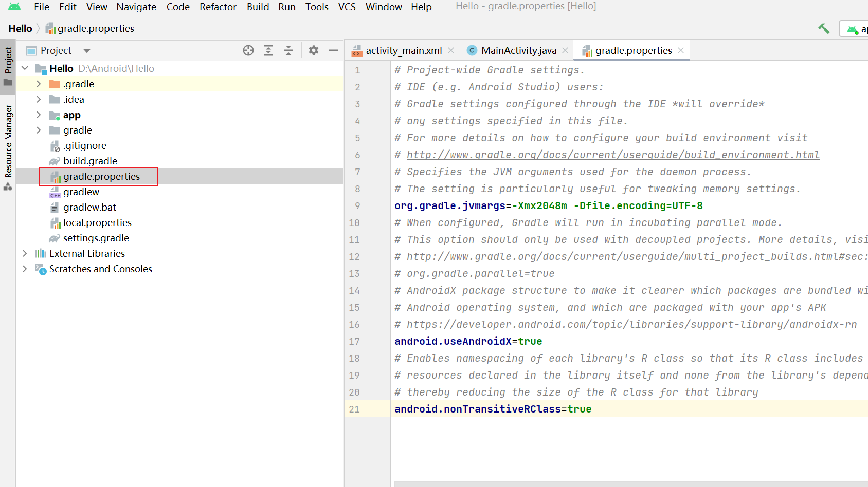Hide the Project panel with minus icon
The width and height of the screenshot is (868, 487).
334,50
